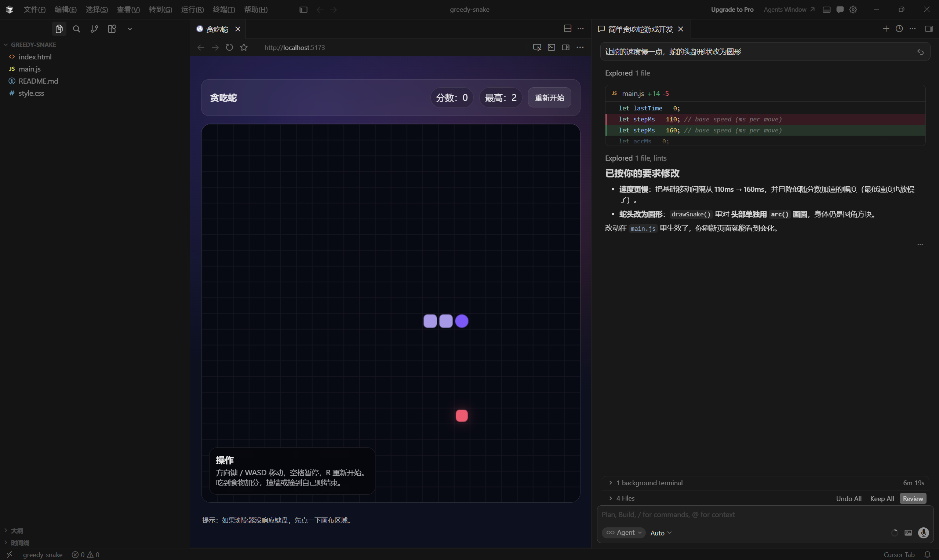The image size is (939, 560).
Task: Open the 文件(F) menu
Action: coord(34,10)
